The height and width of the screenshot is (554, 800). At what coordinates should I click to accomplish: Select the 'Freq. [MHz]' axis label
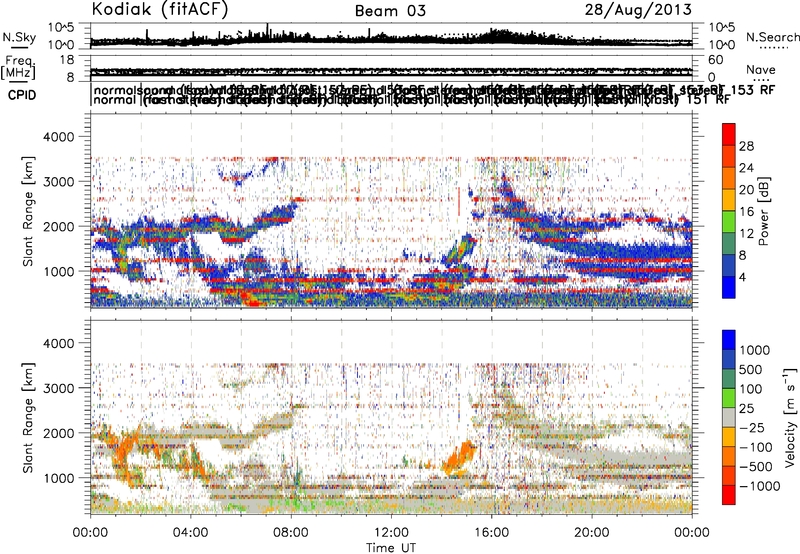pyautogui.click(x=18, y=68)
